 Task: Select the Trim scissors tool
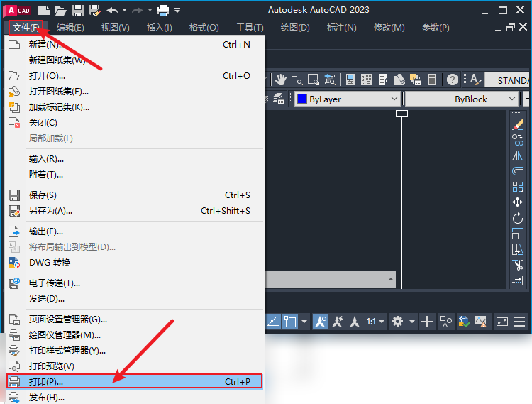tap(518, 265)
